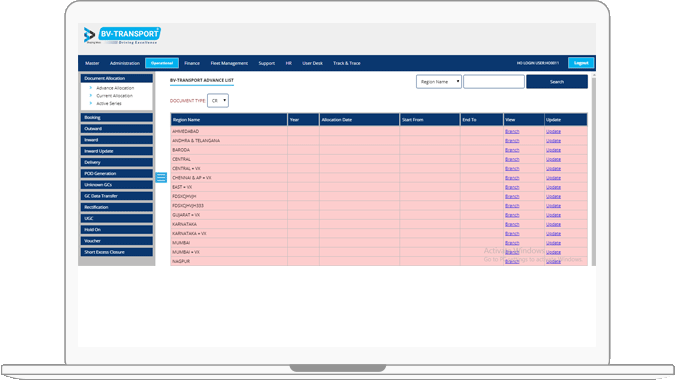Click the Search button

coord(557,81)
